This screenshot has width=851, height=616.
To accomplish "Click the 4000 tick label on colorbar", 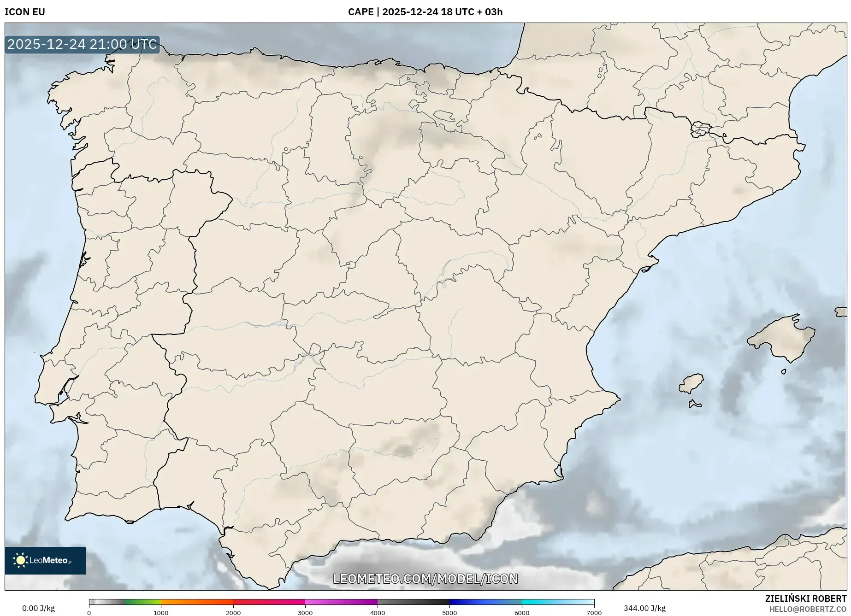I will tap(378, 613).
